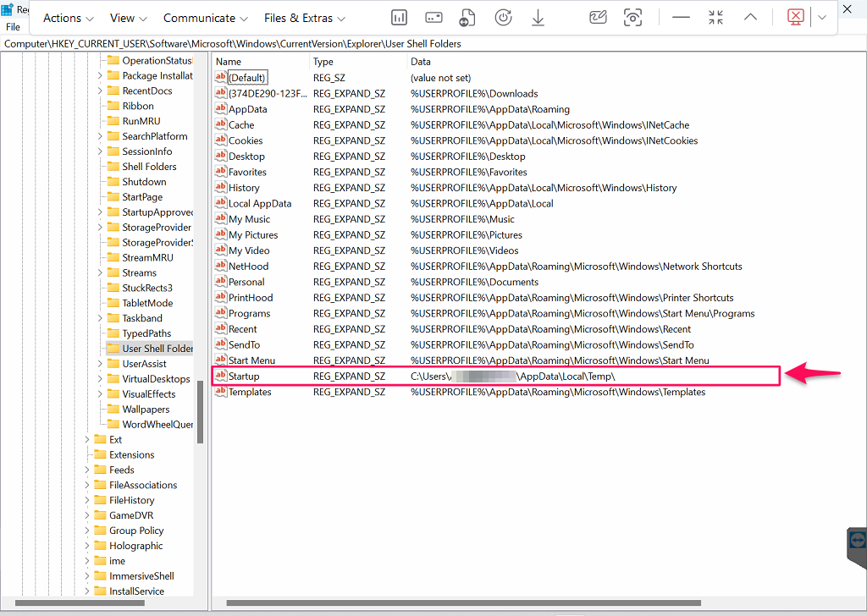Image resolution: width=867 pixels, height=616 pixels.
Task: Select the Shell Folders key in tree
Action: pos(149,167)
